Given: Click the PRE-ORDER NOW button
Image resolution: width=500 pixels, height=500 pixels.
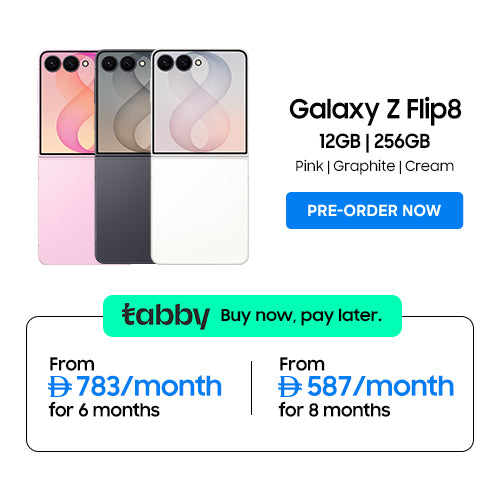Looking at the screenshot, I should [x=374, y=210].
